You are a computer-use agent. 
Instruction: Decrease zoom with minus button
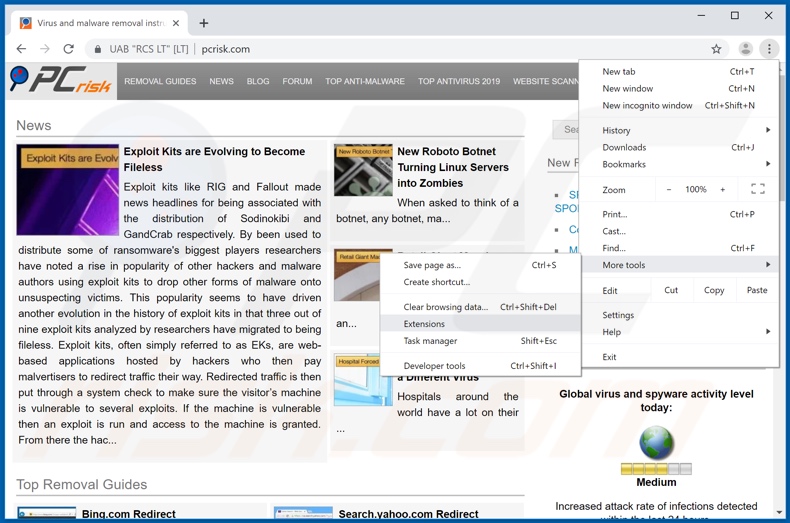(x=669, y=189)
